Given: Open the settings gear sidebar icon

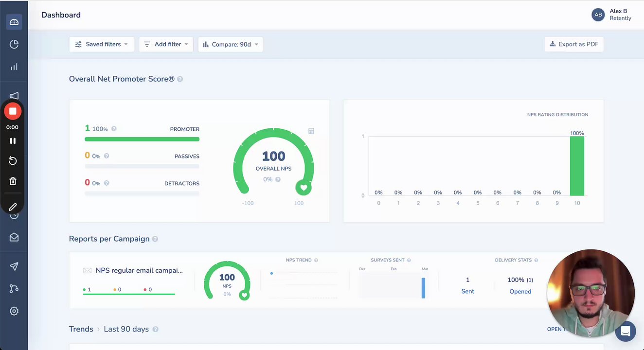Looking at the screenshot, I should tap(14, 311).
